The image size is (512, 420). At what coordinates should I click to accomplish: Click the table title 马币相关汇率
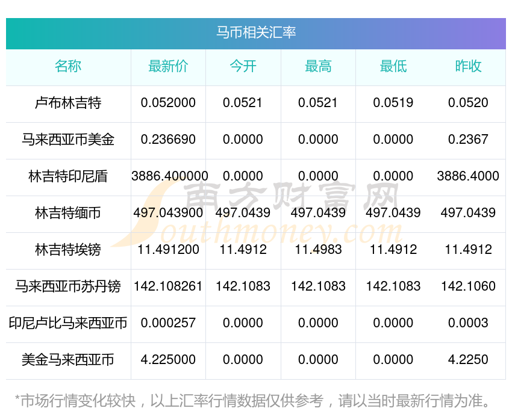tap(256, 32)
